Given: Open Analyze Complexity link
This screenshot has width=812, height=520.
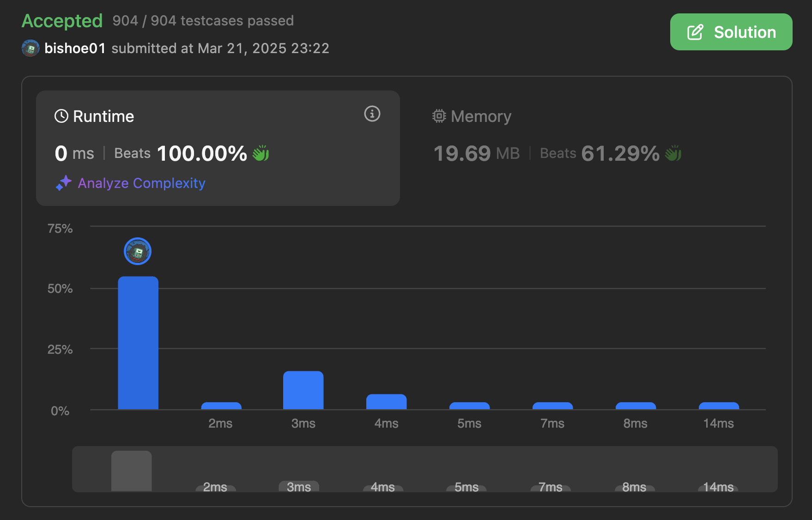Looking at the screenshot, I should tap(141, 183).
